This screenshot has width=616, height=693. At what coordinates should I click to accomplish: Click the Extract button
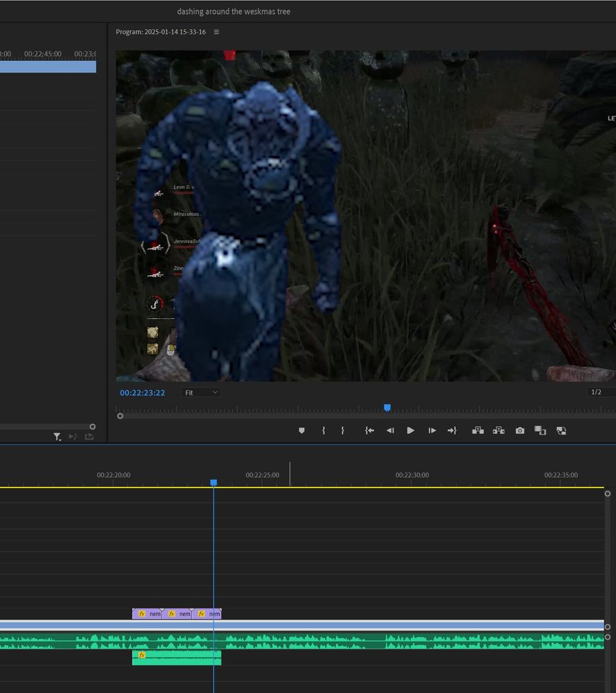(498, 430)
